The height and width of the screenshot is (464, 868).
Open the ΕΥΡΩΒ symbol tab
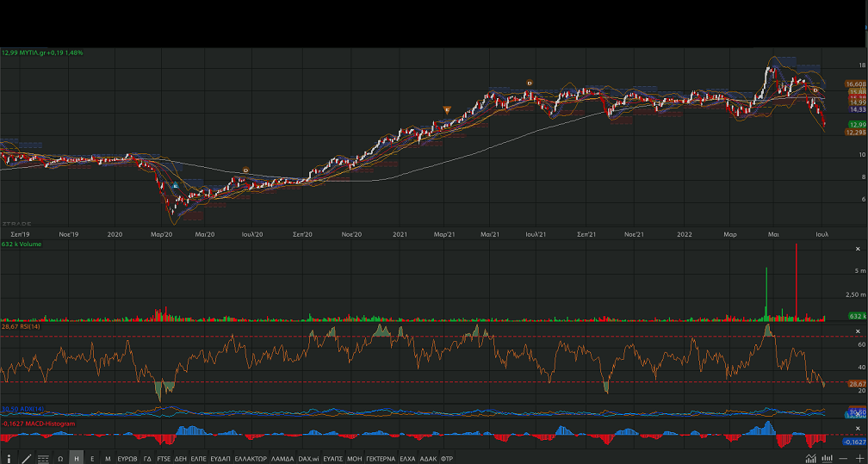click(127, 459)
